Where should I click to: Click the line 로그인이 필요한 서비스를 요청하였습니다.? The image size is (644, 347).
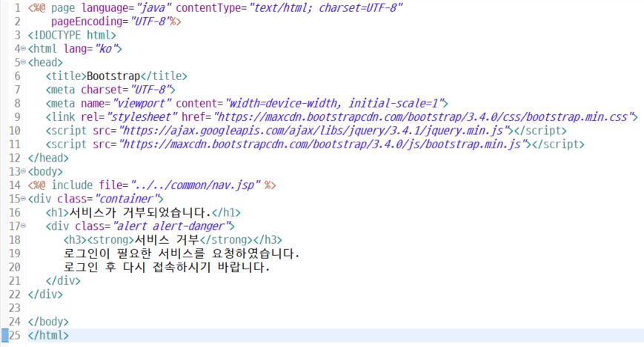(182, 254)
